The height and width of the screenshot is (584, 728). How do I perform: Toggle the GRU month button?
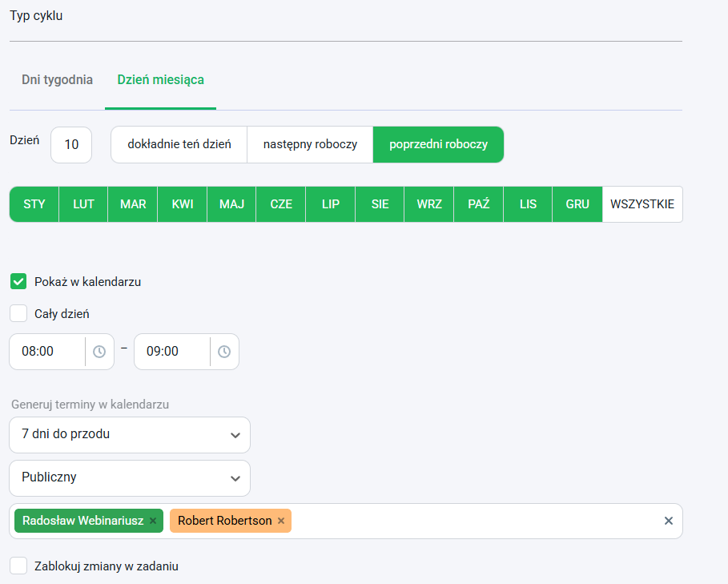click(x=577, y=204)
